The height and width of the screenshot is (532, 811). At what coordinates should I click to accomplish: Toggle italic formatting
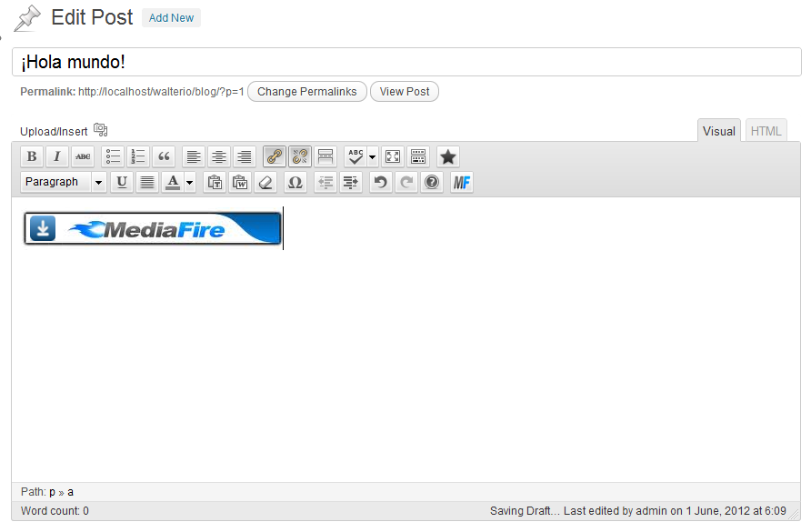click(57, 156)
